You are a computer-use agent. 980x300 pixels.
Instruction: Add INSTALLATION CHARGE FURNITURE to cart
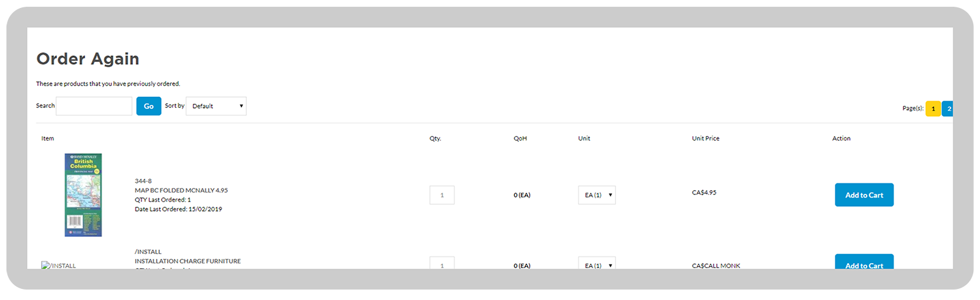pos(864,262)
